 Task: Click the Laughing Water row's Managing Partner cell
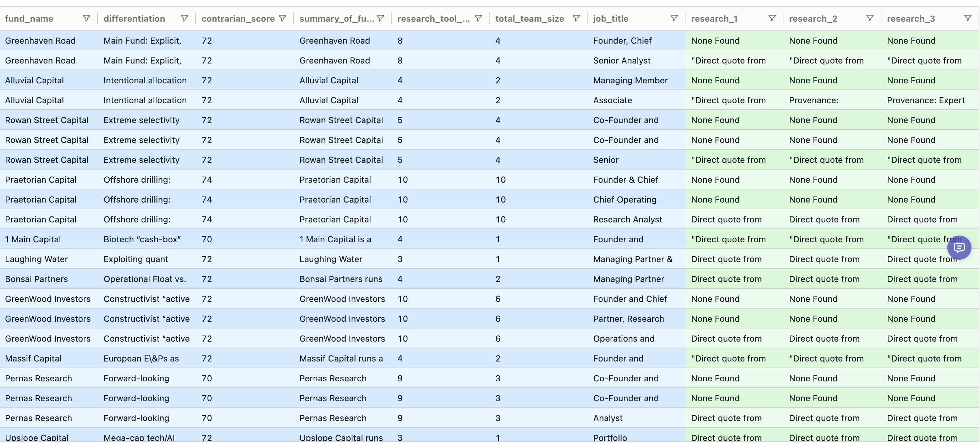click(x=633, y=259)
